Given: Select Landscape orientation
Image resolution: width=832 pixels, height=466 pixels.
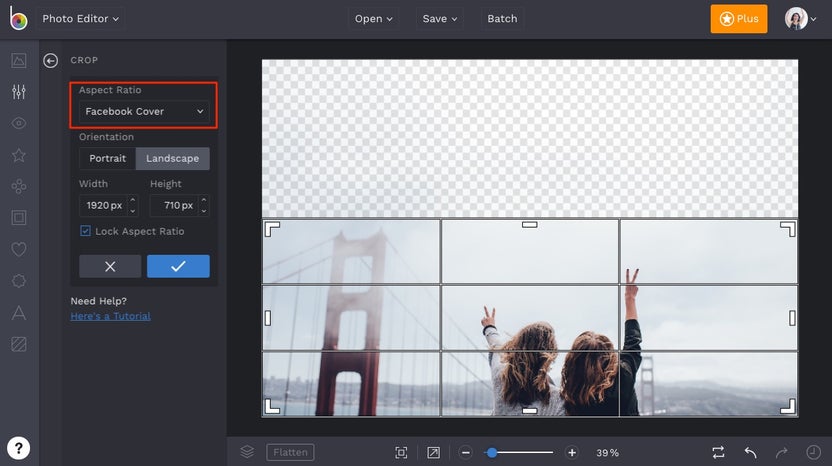Looking at the screenshot, I should pyautogui.click(x=172, y=158).
